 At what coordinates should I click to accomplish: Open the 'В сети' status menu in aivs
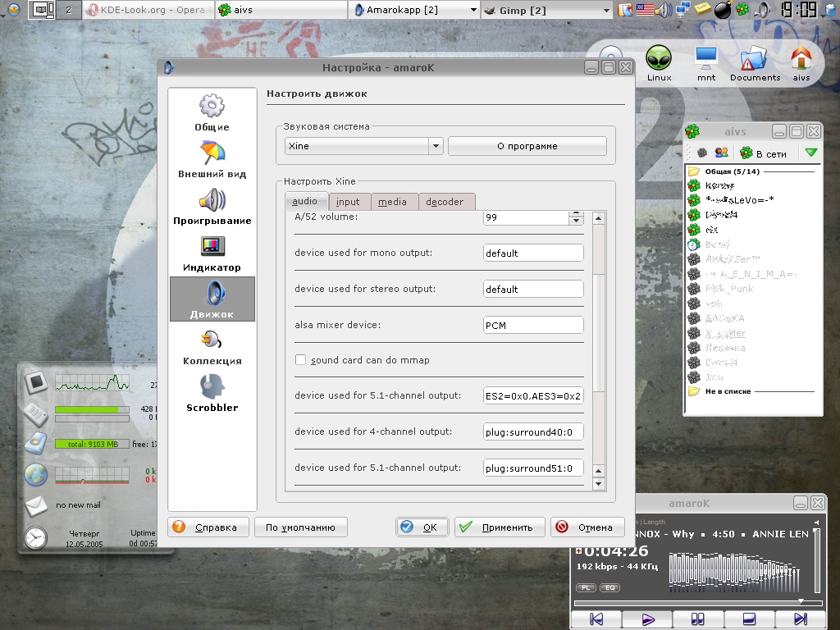click(x=764, y=153)
